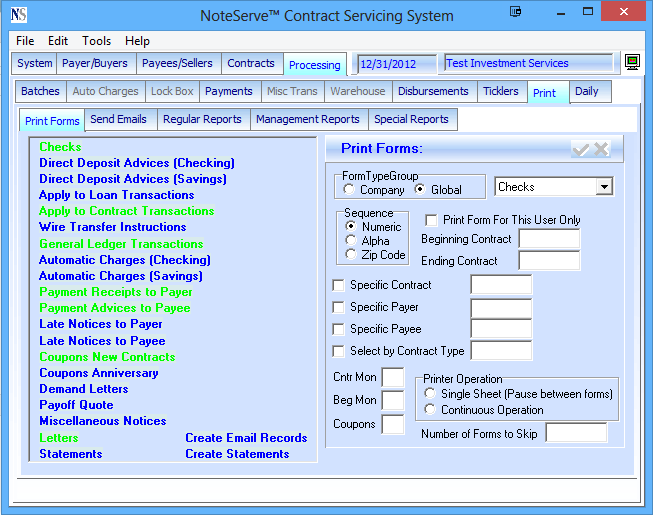Viewport: 653px width, 515px height.
Task: Click the X cancel icon in Print Forms
Action: 601,149
